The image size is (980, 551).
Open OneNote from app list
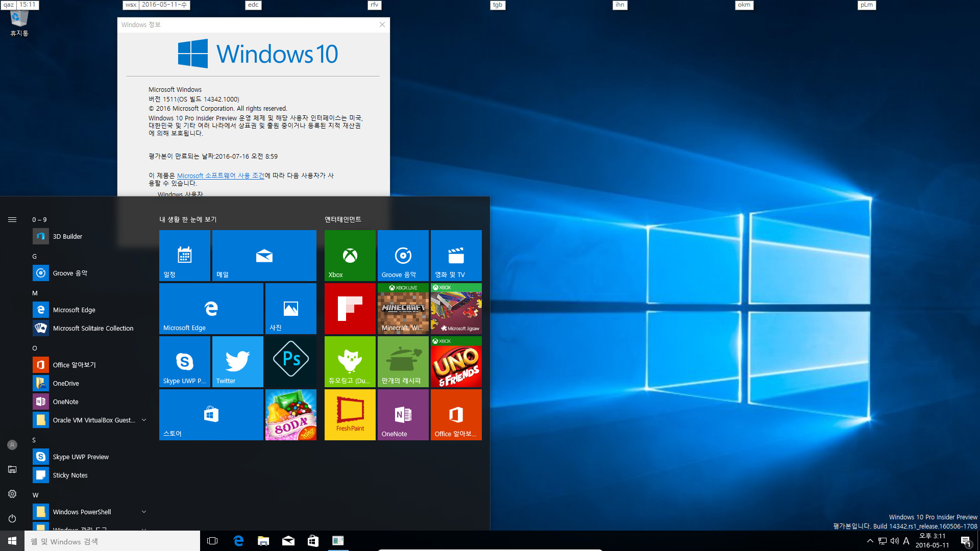coord(90,402)
